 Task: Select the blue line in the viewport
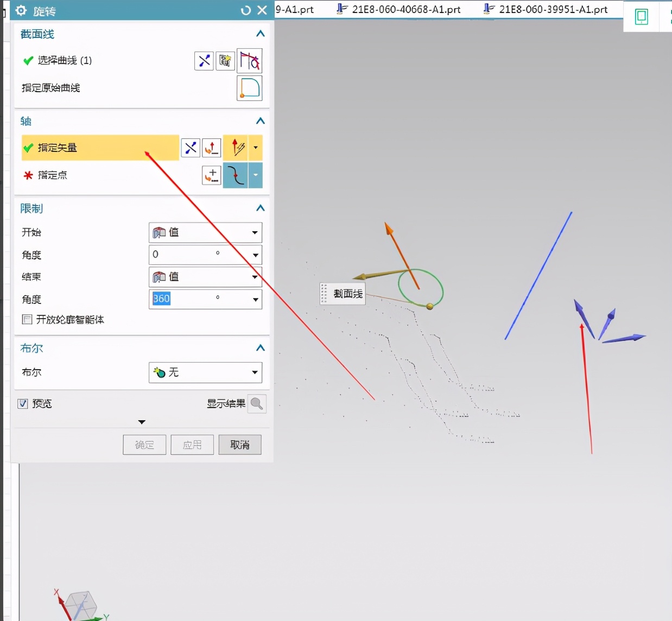tap(538, 276)
